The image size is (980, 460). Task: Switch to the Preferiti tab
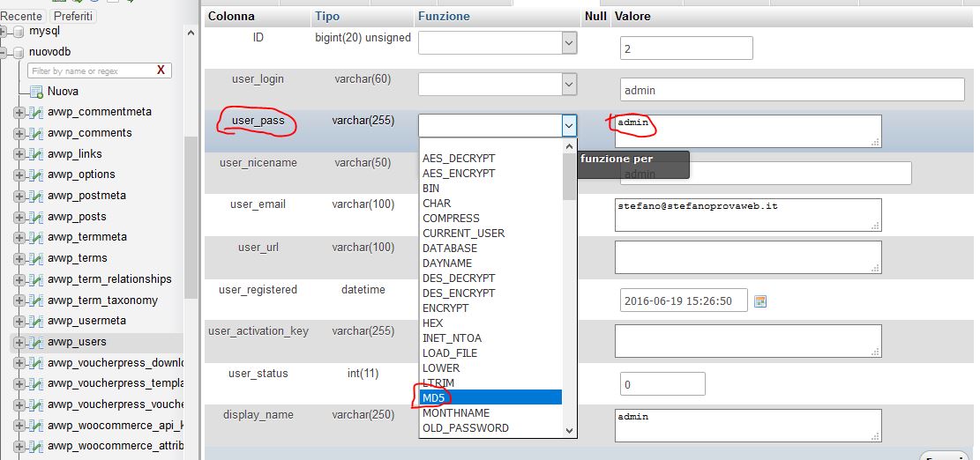[x=72, y=16]
